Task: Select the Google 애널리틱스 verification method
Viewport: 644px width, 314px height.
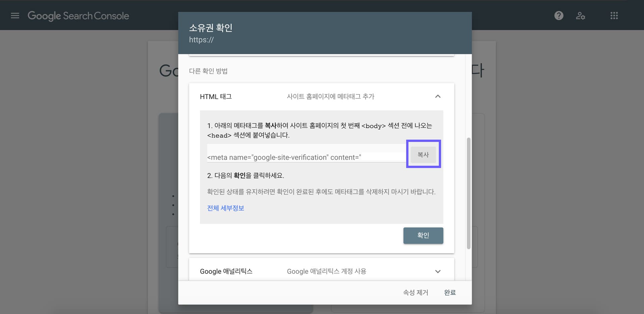Action: click(x=226, y=271)
